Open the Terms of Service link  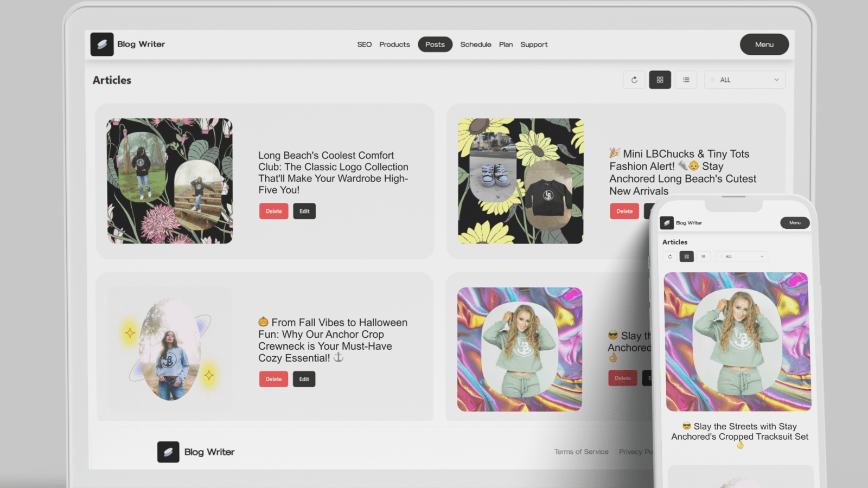click(581, 452)
